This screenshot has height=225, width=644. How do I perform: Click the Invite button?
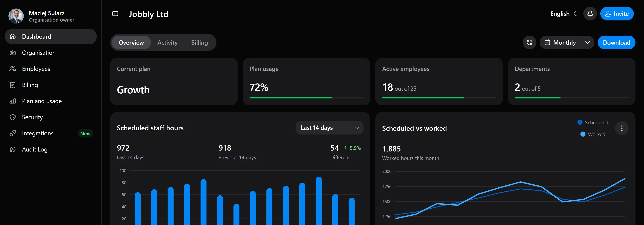[617, 14]
